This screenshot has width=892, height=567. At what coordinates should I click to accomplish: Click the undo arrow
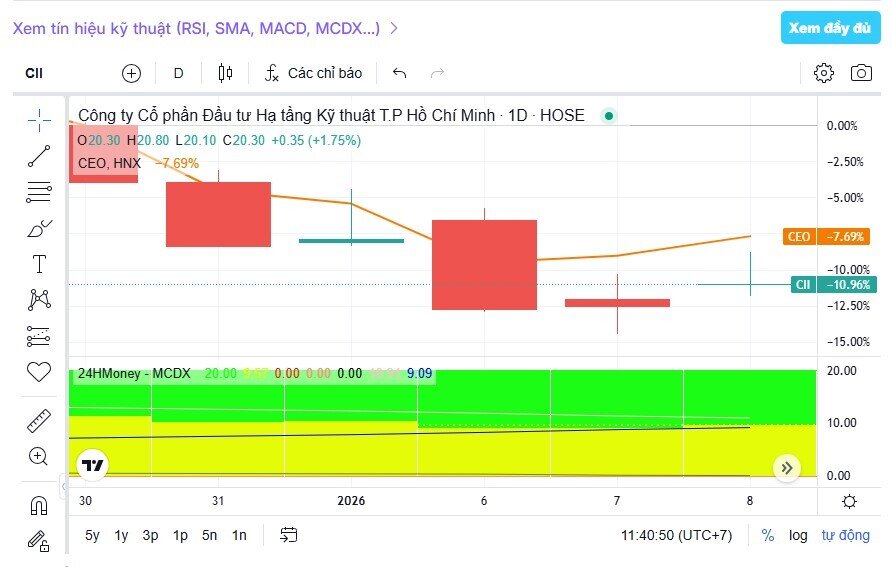[399, 73]
